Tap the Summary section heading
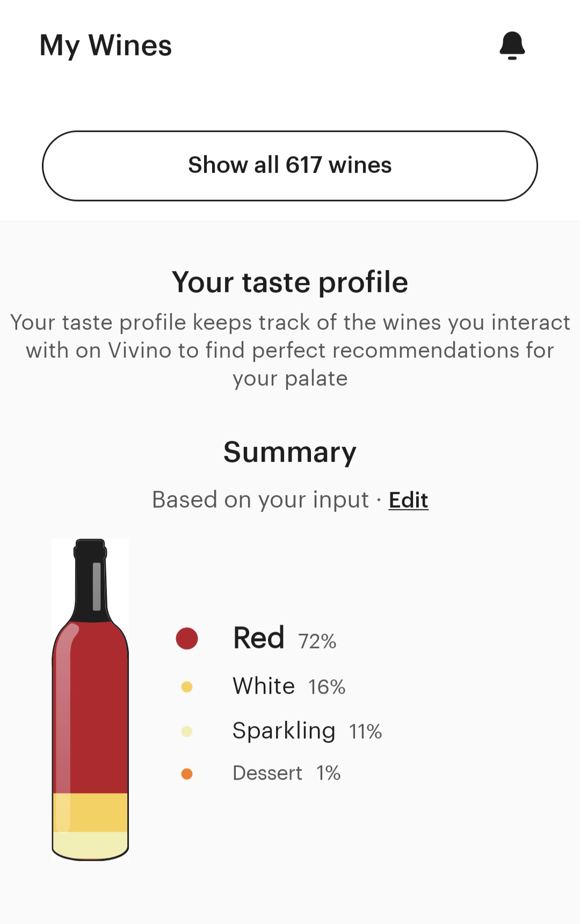 (x=290, y=452)
